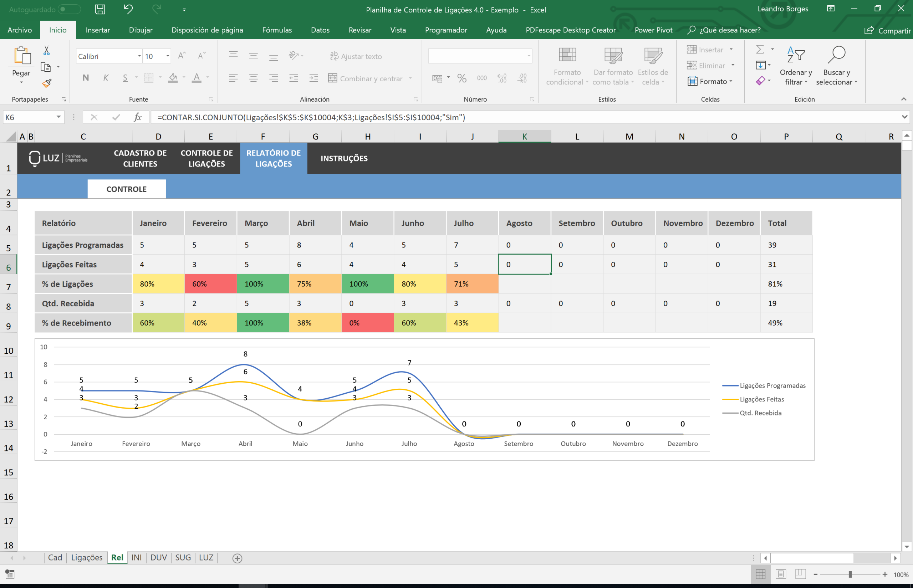Image resolution: width=913 pixels, height=588 pixels.
Task: Open the Name Box dropdown arrow
Action: tap(59, 117)
